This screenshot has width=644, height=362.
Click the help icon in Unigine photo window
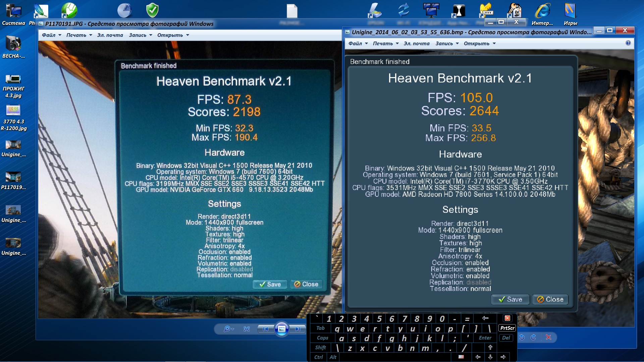pos(628,43)
